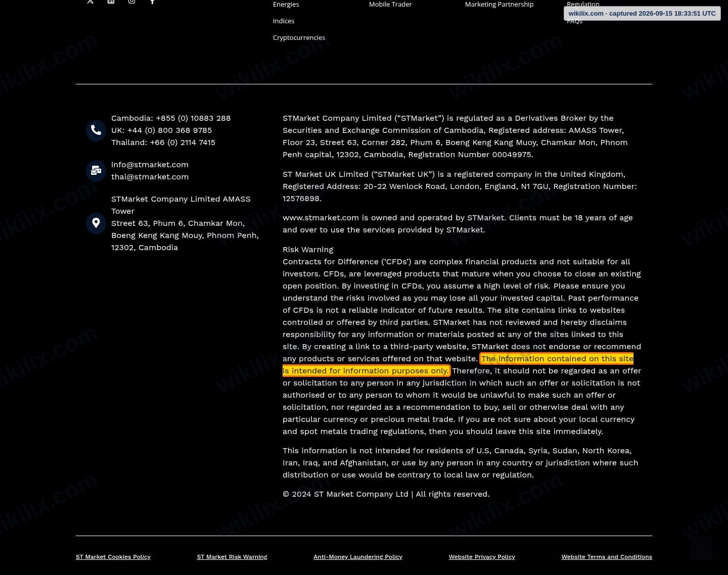Screen dimensions: 728x575
Task: Click the Thailand phone number +66 (0) 2114 7415
Action: pos(163,142)
